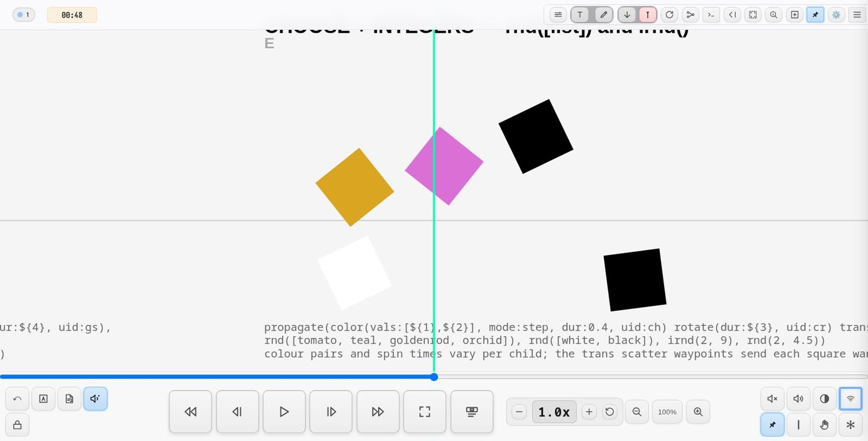Screen dimensions: 868x441
Task: Toggle the highlighted speaker narration button
Action: pos(95,399)
